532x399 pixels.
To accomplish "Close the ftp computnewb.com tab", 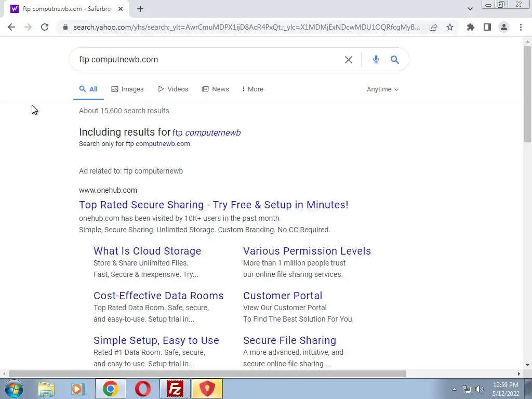I will pyautogui.click(x=121, y=9).
